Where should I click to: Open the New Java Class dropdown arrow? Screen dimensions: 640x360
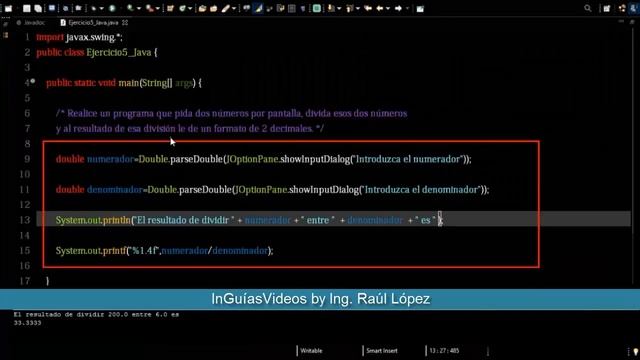coord(190,9)
